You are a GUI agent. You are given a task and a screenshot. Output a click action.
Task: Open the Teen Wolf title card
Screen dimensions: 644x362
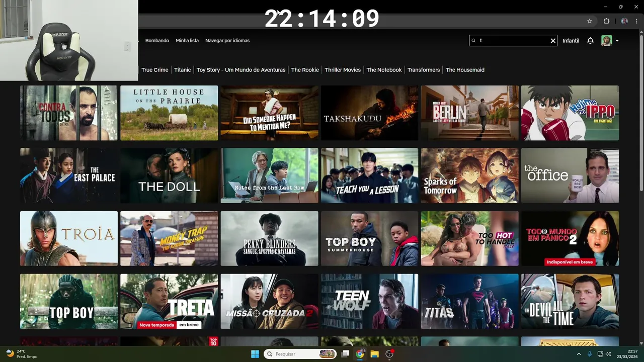coord(370,301)
